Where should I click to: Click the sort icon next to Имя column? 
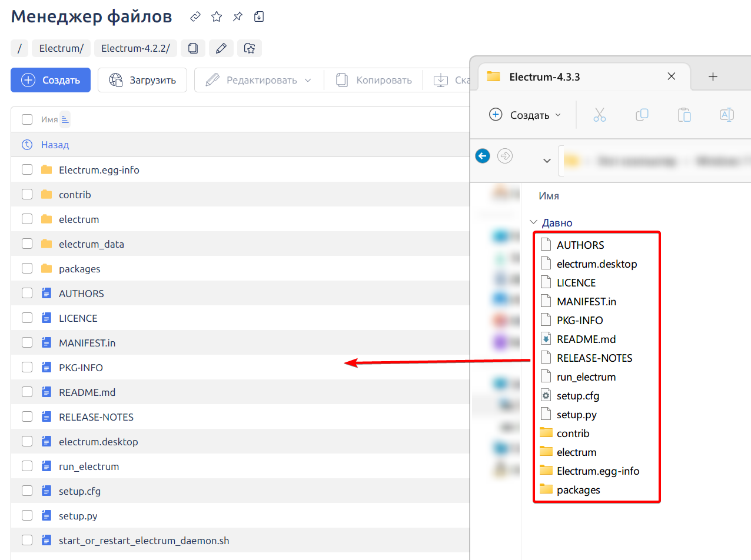(65, 119)
